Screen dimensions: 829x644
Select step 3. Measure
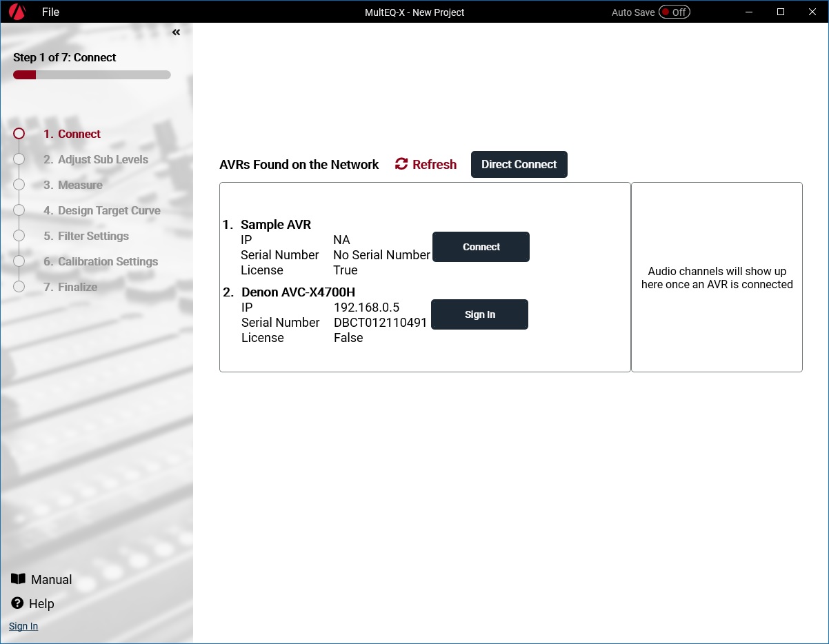(73, 185)
